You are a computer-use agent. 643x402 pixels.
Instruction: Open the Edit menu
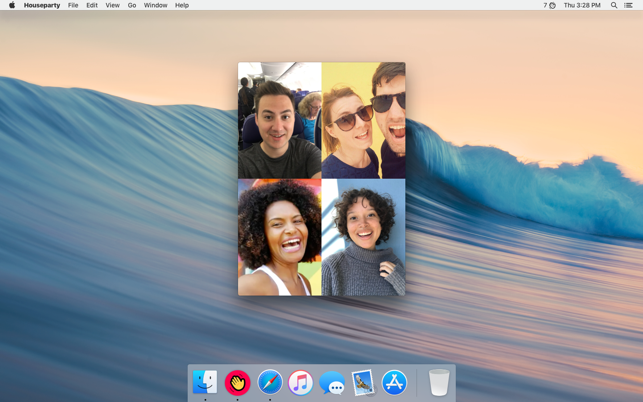coord(92,5)
